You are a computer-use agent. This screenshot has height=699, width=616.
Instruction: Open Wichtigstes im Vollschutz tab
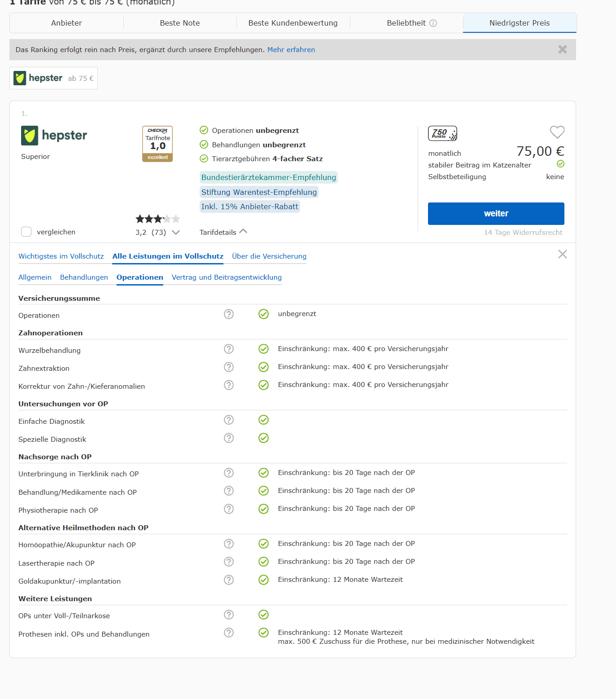(x=61, y=256)
